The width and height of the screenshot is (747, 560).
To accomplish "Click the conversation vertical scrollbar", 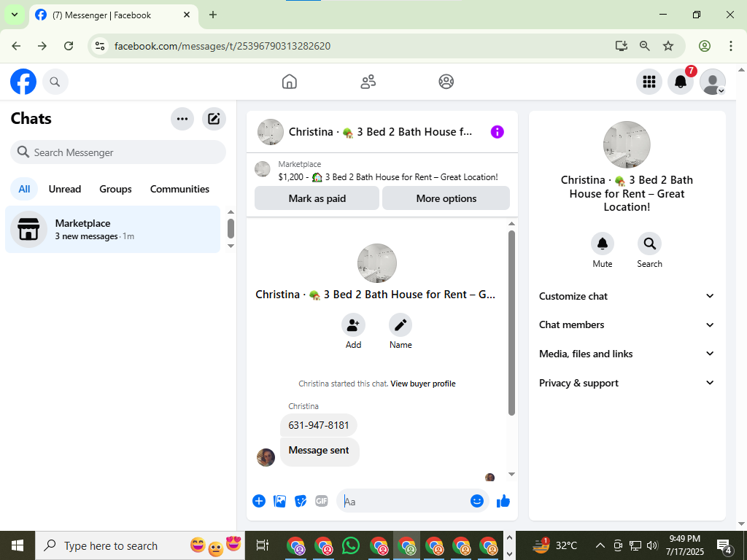I will (x=511, y=323).
